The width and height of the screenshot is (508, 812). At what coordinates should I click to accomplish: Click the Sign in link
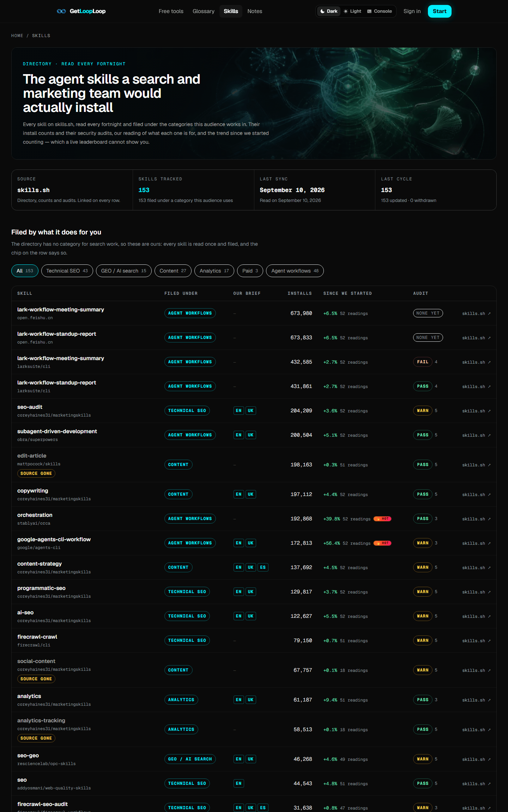[x=412, y=11]
